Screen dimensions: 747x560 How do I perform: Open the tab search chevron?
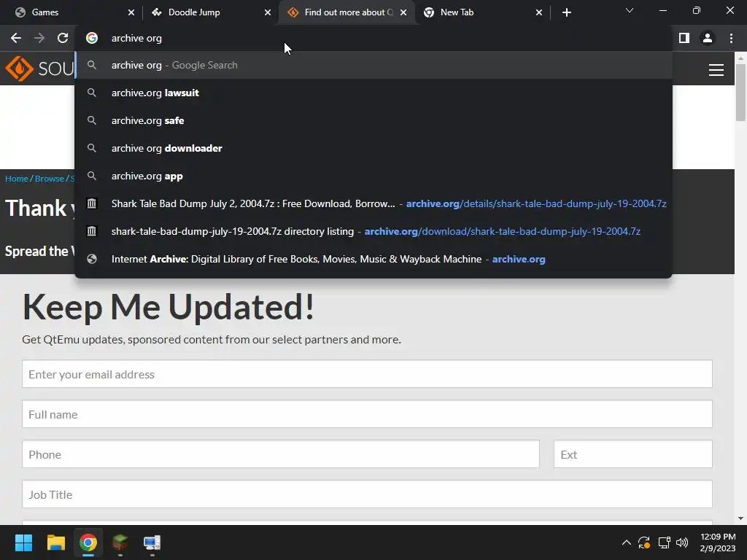pyautogui.click(x=630, y=10)
